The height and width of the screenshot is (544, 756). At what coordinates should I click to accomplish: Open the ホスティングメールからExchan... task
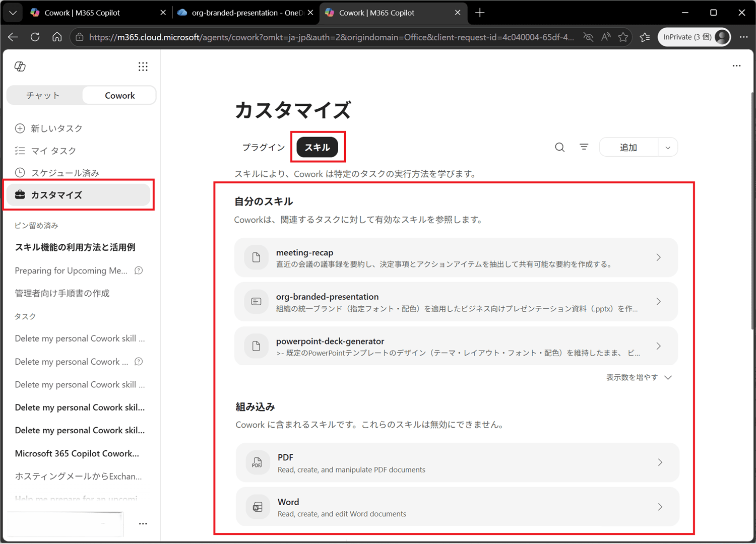(78, 476)
